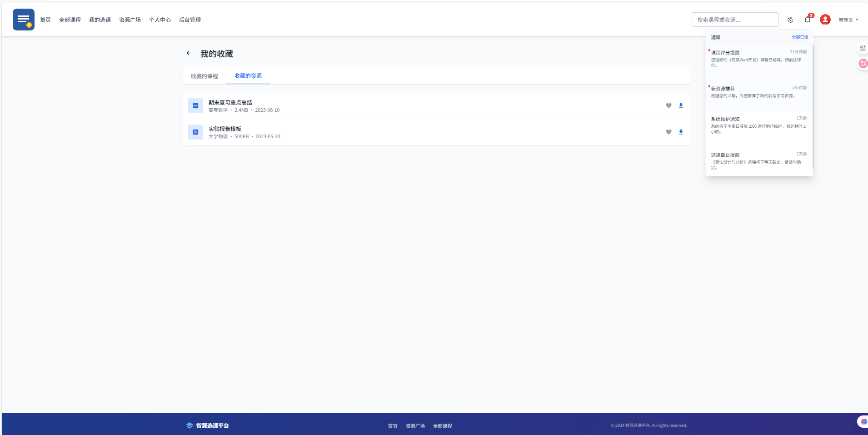868x435 pixels.
Task: Go to 首页 in top navigation
Action: point(45,20)
